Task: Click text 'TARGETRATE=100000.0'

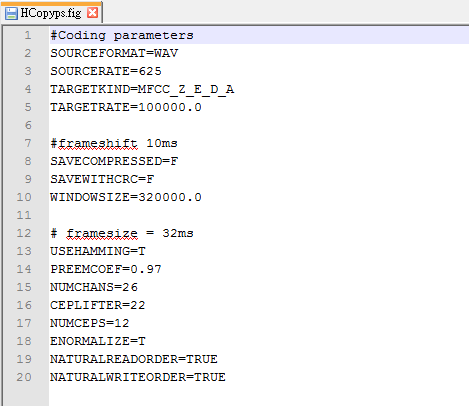Action: click(x=126, y=107)
